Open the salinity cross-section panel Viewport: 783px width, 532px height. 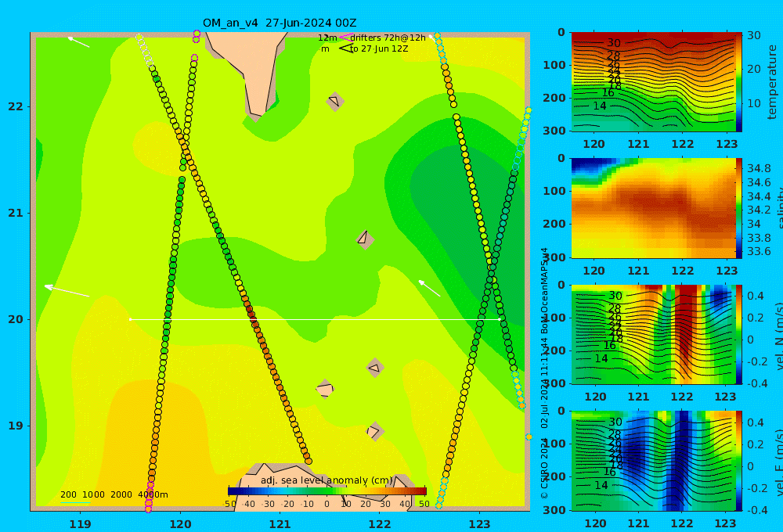pos(653,208)
